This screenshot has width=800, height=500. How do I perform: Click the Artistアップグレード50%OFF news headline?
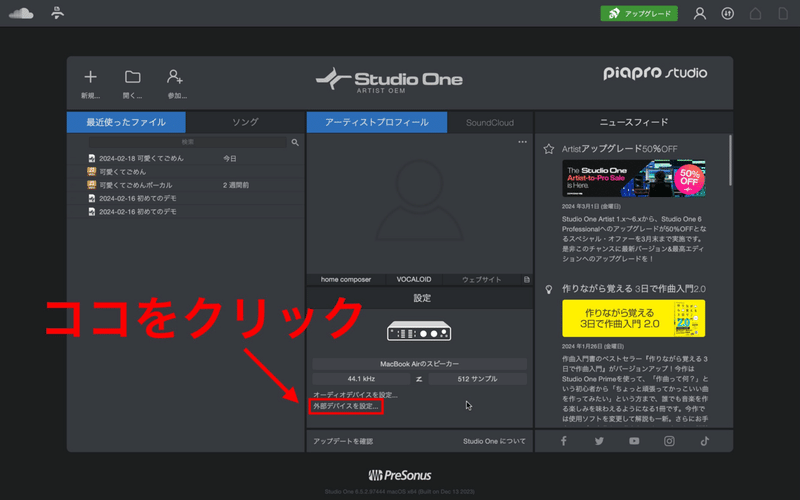619,149
